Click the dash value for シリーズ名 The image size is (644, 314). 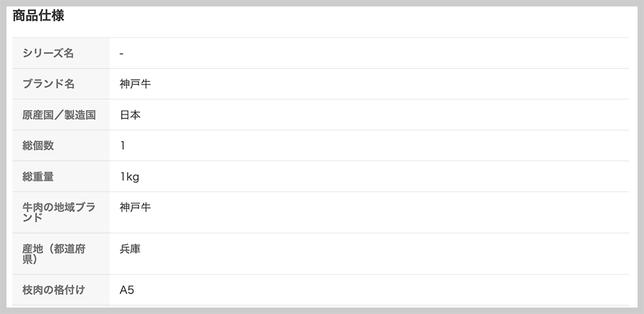click(x=122, y=53)
